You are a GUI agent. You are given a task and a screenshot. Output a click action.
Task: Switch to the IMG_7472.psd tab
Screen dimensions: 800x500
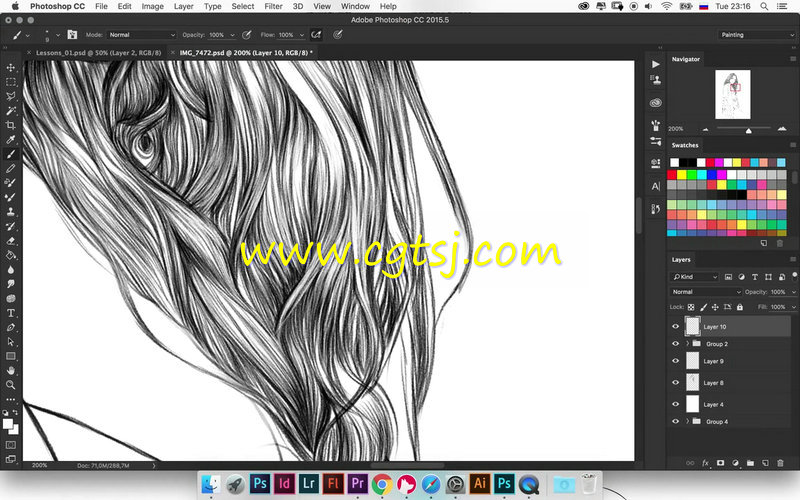[246, 53]
